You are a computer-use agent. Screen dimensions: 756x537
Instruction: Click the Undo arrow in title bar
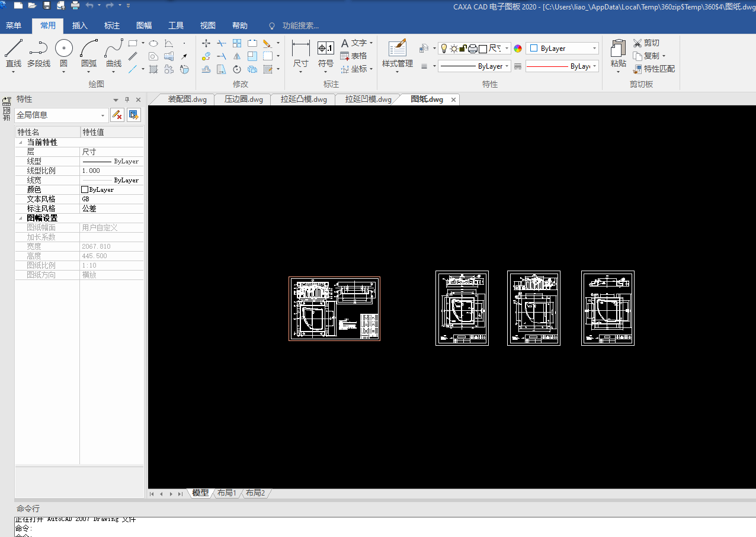tap(89, 5)
